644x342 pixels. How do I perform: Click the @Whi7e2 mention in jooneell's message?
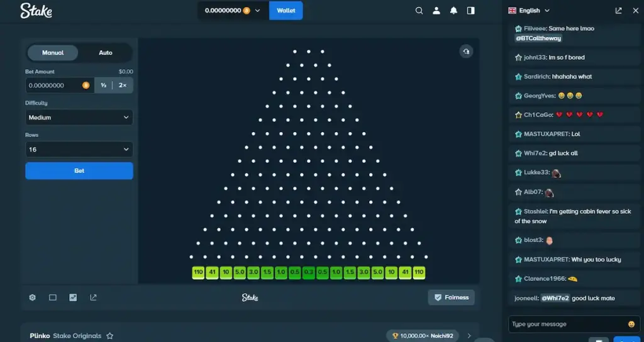[x=555, y=298]
